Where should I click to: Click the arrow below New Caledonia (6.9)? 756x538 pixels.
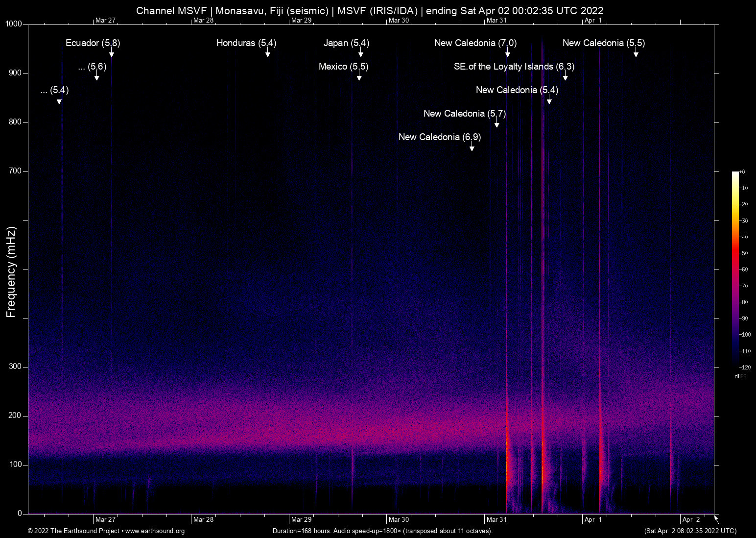click(472, 147)
